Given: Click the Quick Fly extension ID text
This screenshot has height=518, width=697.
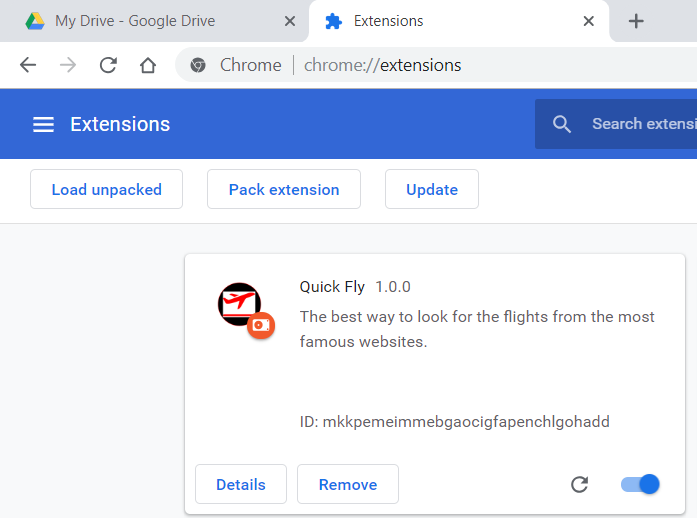Looking at the screenshot, I should [x=454, y=422].
